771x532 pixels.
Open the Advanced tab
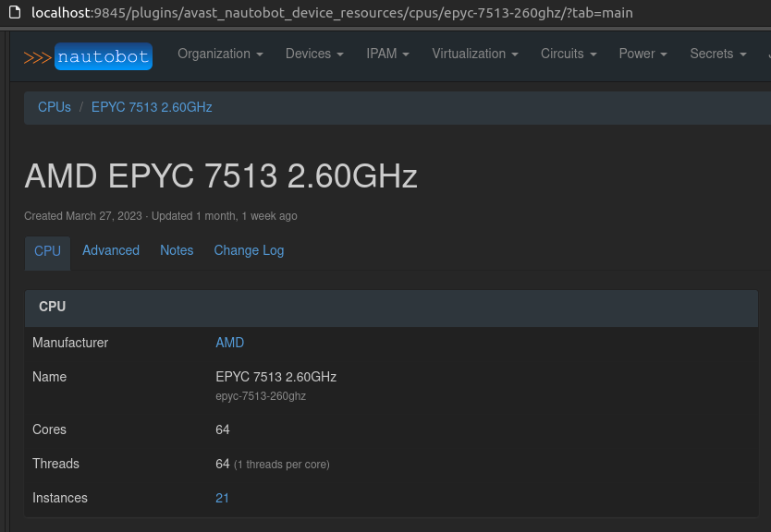tap(111, 250)
